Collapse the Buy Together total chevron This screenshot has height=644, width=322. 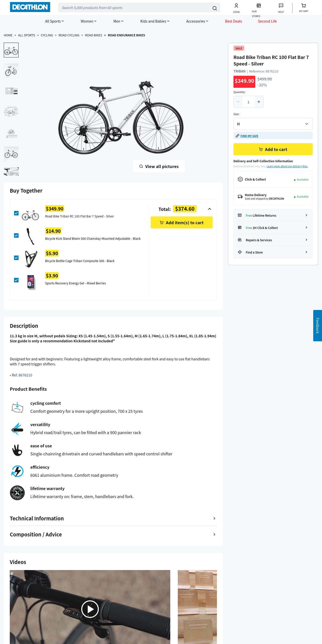[210, 209]
